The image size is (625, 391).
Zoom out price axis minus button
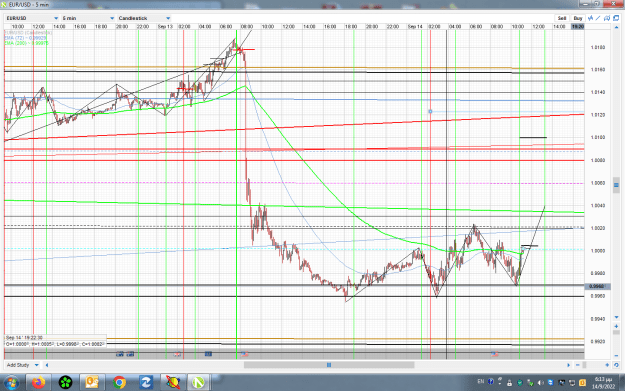click(616, 356)
